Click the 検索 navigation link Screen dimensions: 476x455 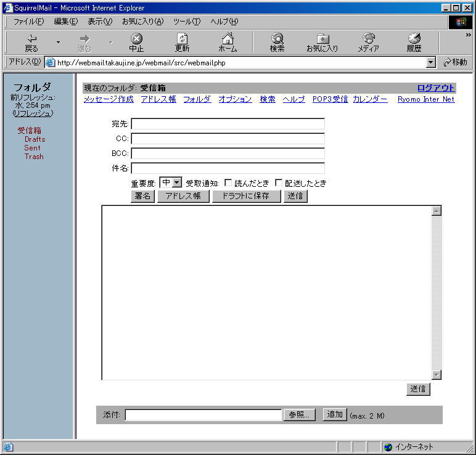click(x=268, y=99)
